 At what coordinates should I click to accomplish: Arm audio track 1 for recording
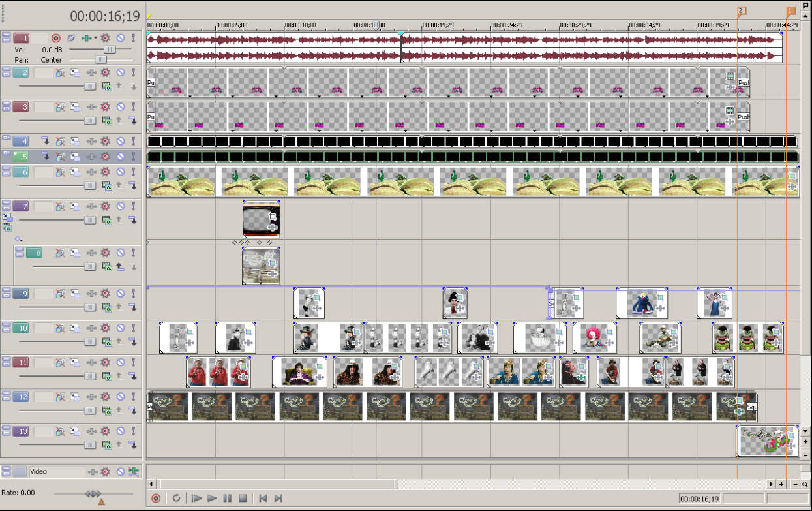(56, 39)
